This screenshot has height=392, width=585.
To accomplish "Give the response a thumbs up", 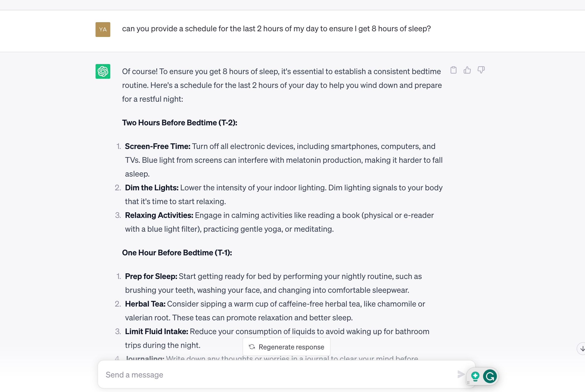I will [468, 70].
